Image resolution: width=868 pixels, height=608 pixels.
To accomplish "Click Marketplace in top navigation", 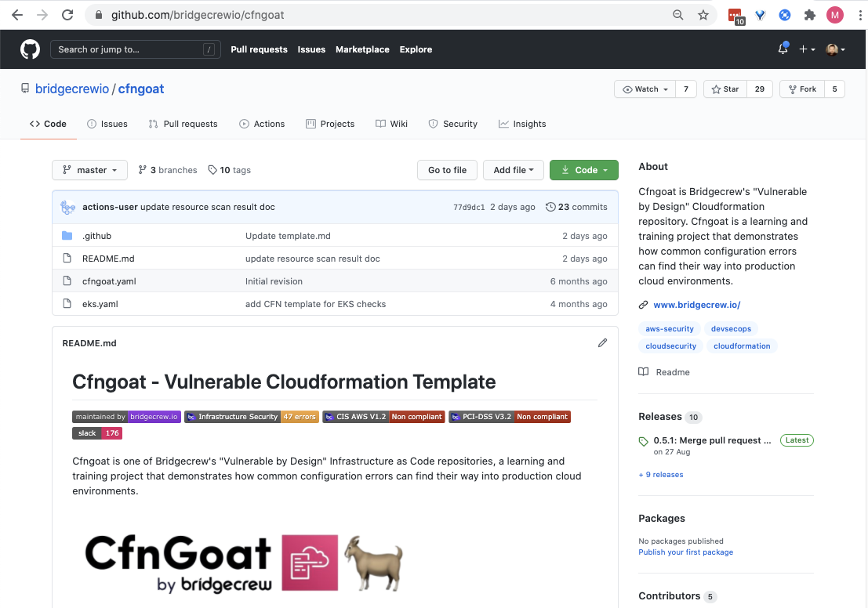I will coord(362,49).
